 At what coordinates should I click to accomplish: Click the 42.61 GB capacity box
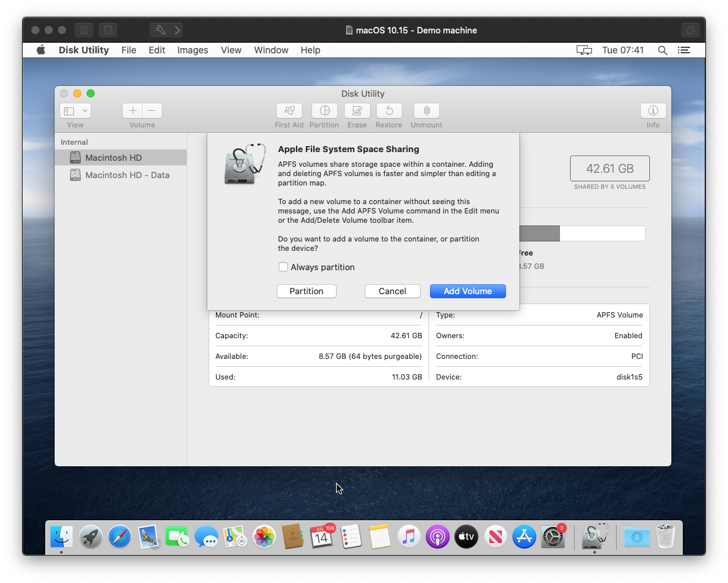tap(609, 169)
